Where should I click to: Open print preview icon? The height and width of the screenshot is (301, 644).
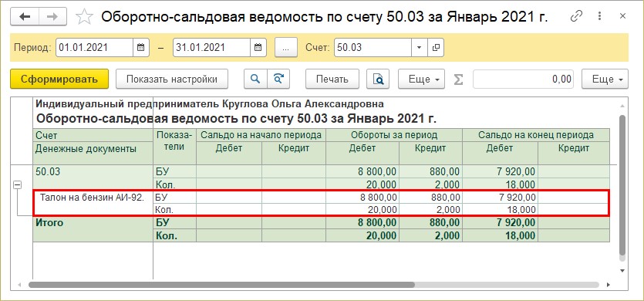(x=378, y=79)
